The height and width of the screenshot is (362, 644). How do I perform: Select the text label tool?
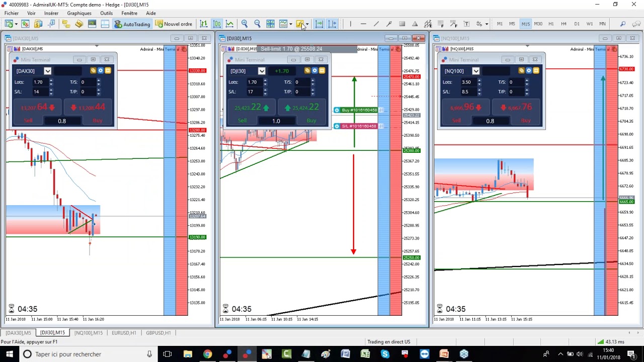click(466, 24)
